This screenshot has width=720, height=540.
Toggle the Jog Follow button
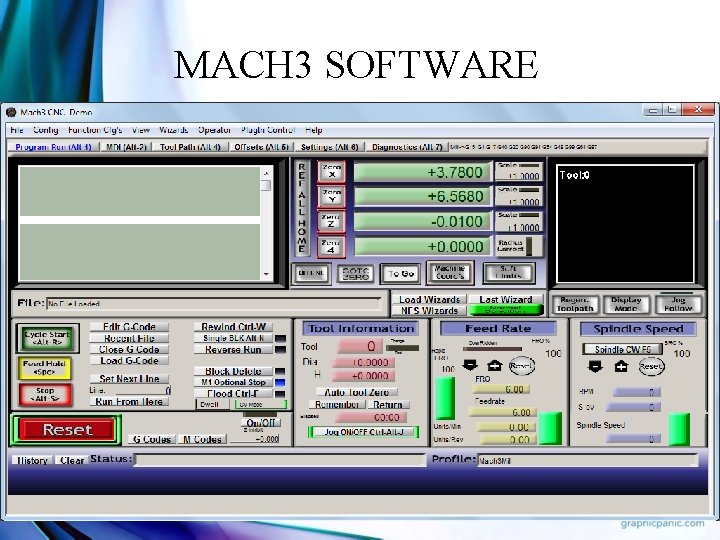coord(678,304)
